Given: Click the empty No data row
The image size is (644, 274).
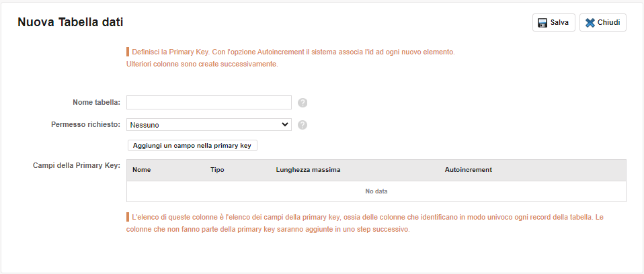Looking at the screenshot, I should pos(376,191).
